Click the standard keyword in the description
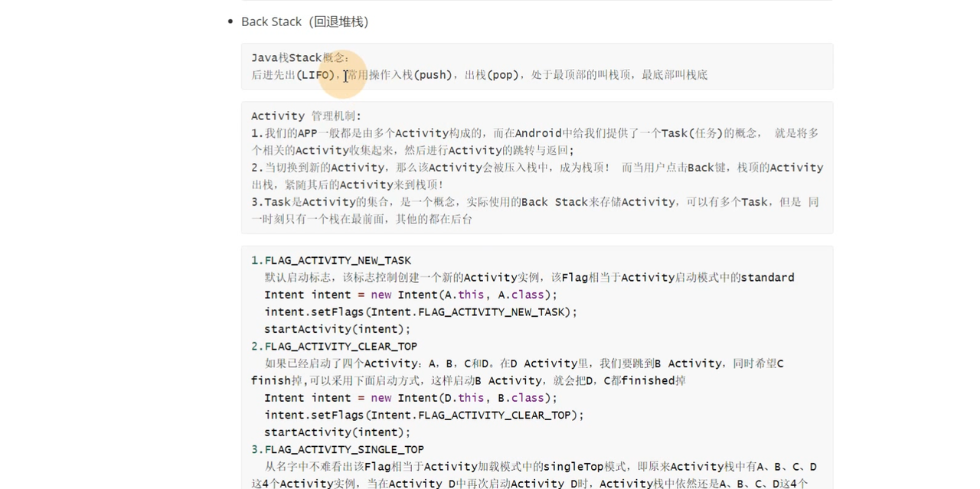The image size is (980, 489). tap(768, 277)
